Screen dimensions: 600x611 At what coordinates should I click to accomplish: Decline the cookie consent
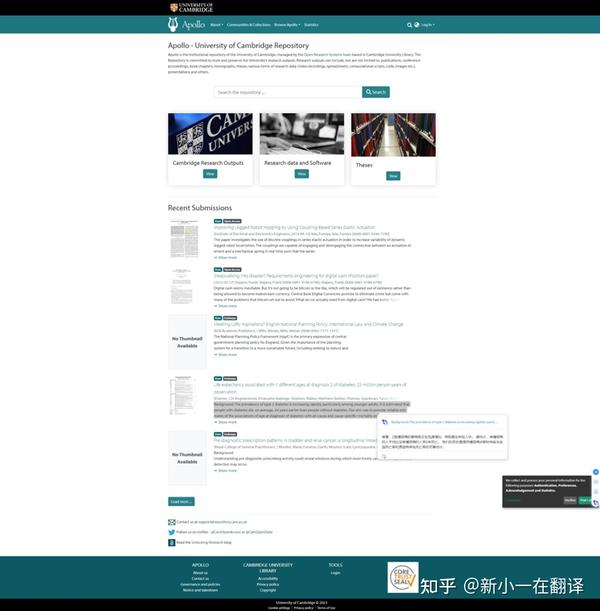pyautogui.click(x=570, y=500)
